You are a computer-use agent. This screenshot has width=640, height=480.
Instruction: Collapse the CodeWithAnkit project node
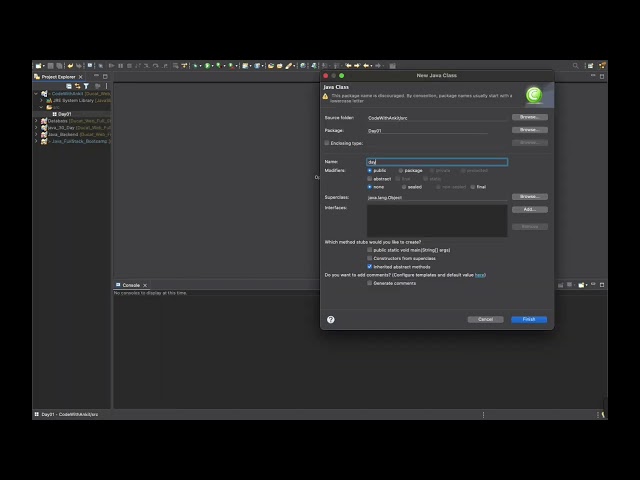pos(36,93)
